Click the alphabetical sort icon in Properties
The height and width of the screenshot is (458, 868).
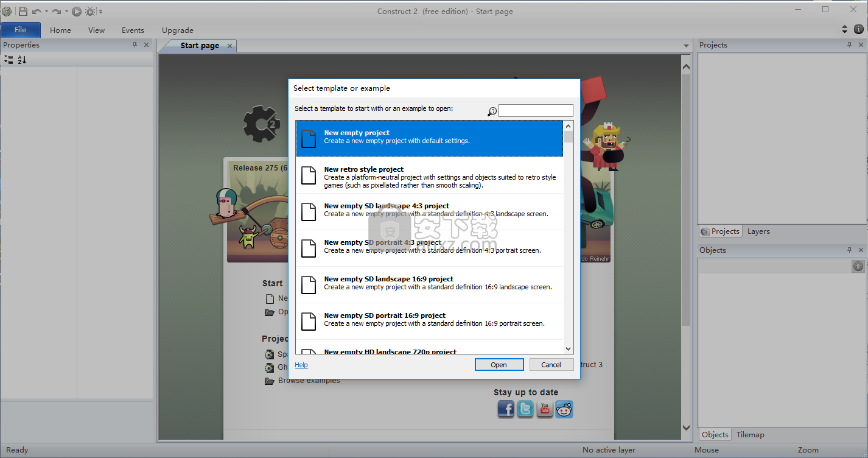[x=22, y=60]
